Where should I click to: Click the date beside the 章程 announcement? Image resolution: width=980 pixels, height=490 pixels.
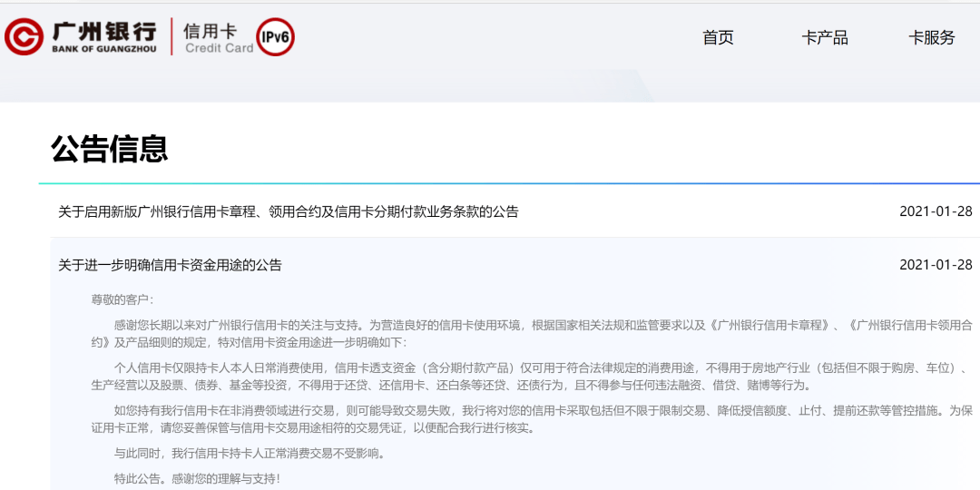pos(936,211)
